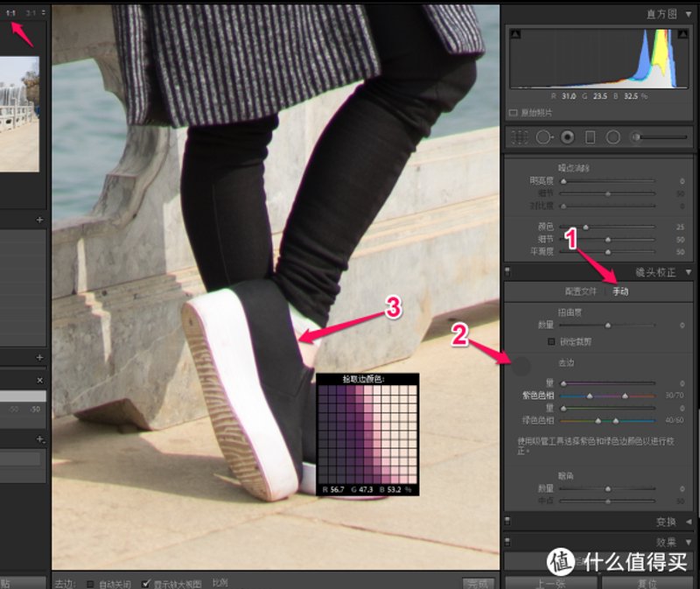
Task: Toggle the 镜头校正 panel on/off switch
Action: click(x=507, y=271)
